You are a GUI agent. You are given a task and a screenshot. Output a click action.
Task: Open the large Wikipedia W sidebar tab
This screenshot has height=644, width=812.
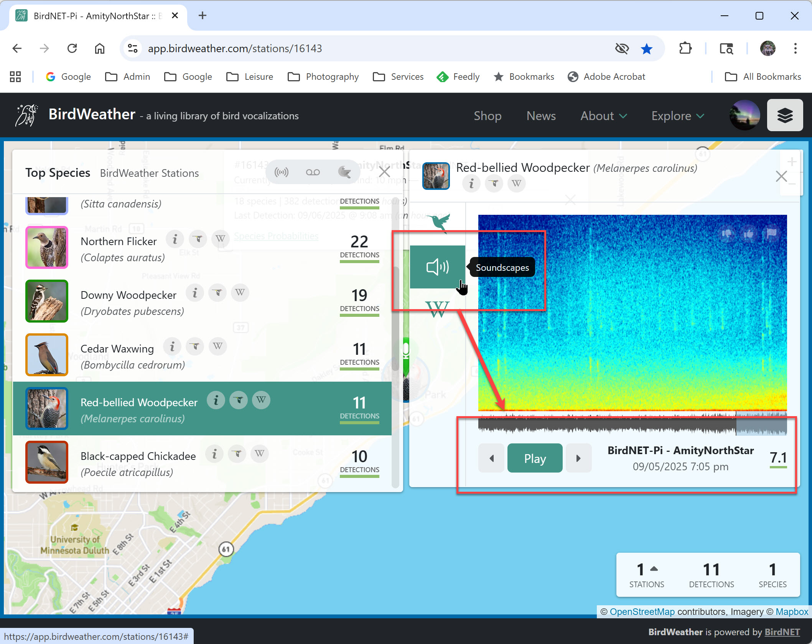pos(437,309)
